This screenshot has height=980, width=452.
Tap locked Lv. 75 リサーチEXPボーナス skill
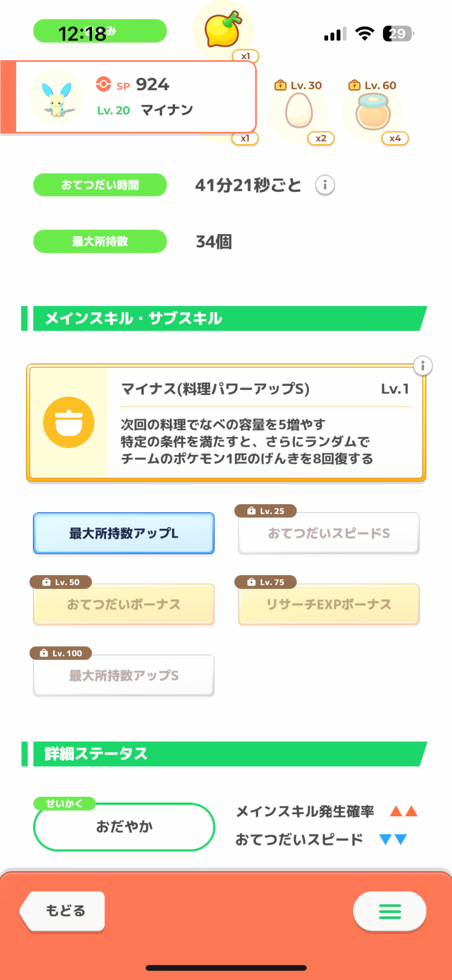point(329,604)
